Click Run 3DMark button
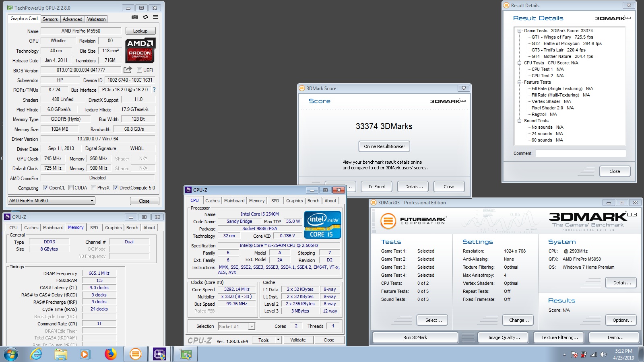Viewport: 644px width, 362px height. coord(415,337)
